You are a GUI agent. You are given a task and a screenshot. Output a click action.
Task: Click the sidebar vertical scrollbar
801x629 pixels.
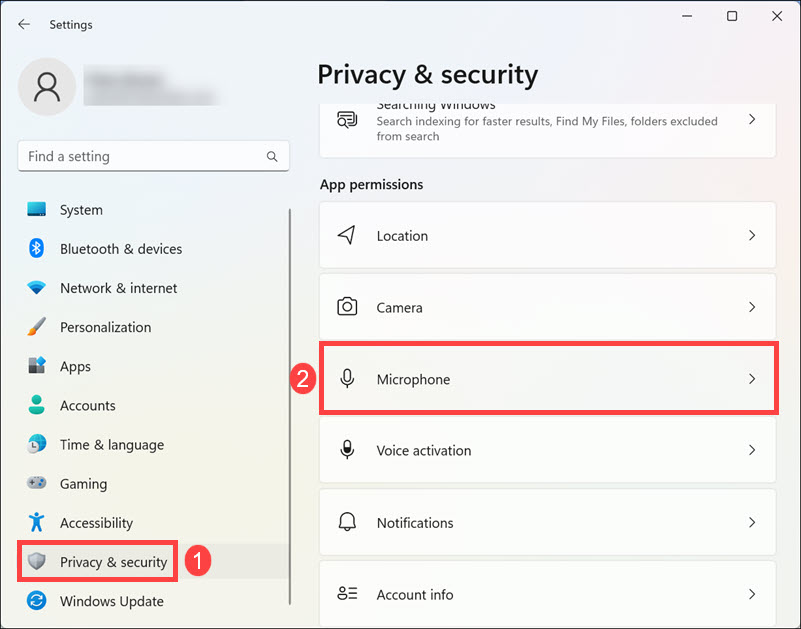click(x=290, y=400)
